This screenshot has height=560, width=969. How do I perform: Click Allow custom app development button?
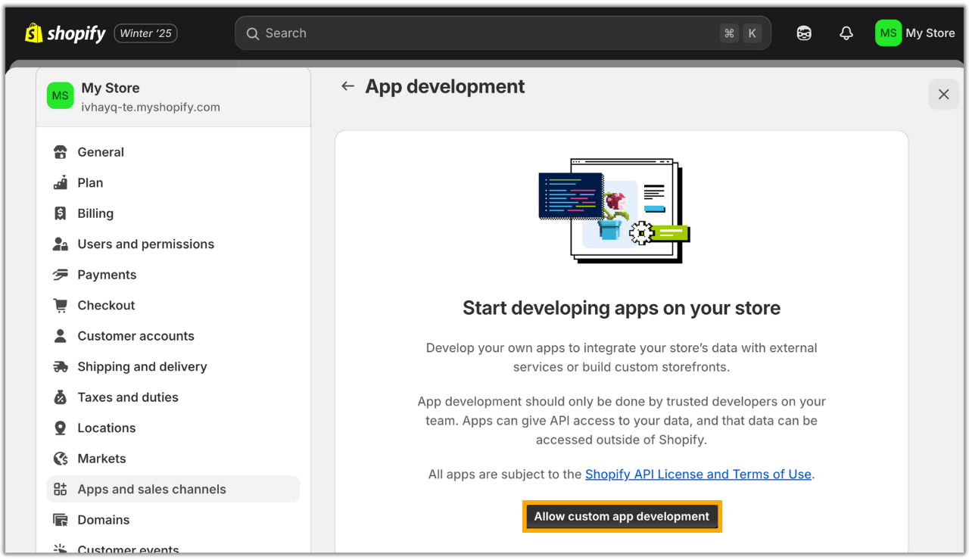(x=622, y=517)
